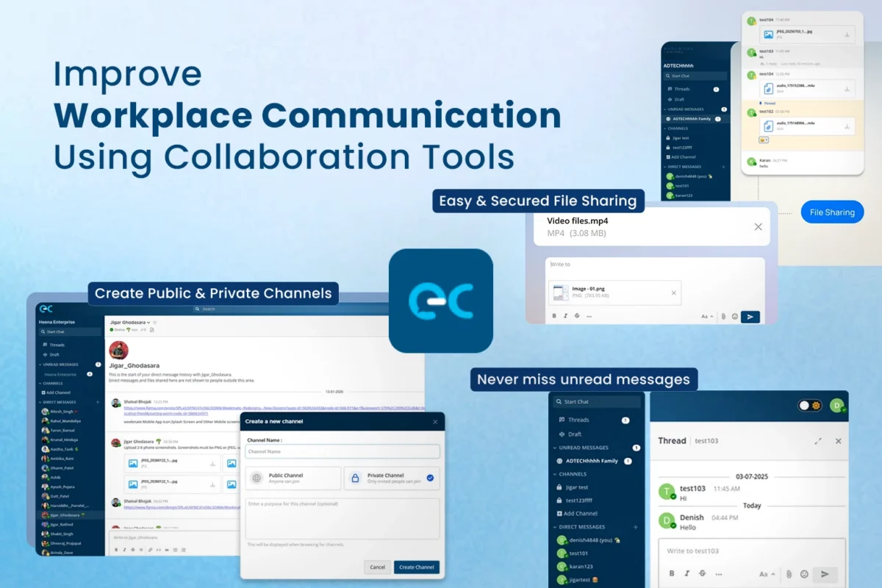This screenshot has width=882, height=588.
Task: Click send arrow in test103 thread composer
Action: point(825,574)
